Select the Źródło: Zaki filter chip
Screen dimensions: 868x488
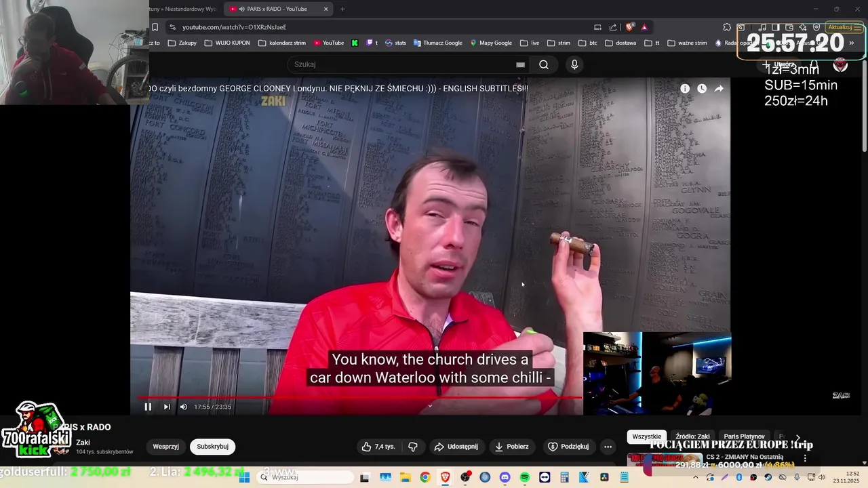[x=692, y=437]
